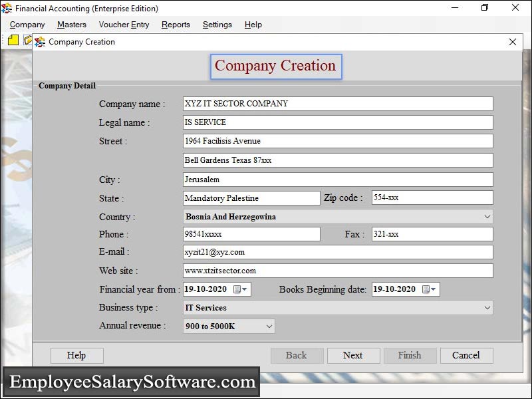This screenshot has width=532, height=399.
Task: Click the Help button
Action: (x=76, y=355)
